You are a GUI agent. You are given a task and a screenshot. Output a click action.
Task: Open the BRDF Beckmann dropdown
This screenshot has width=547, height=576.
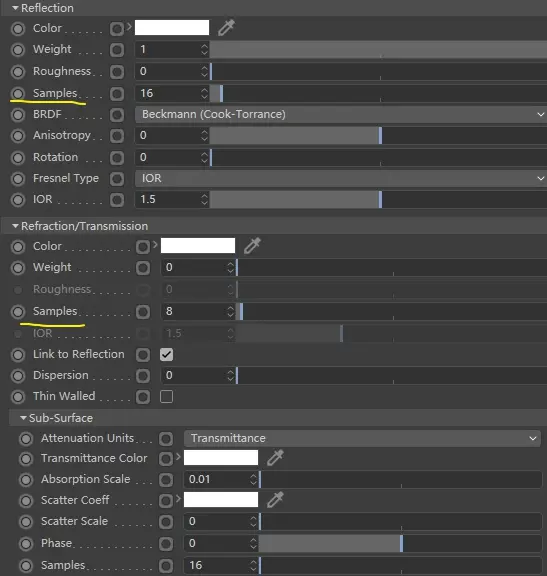click(341, 114)
